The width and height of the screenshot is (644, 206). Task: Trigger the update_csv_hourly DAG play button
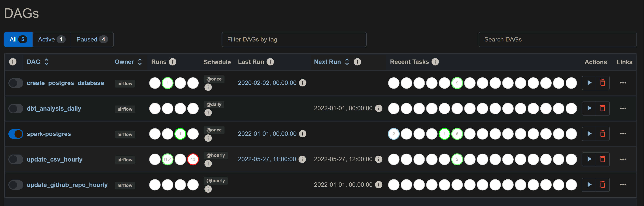coord(589,159)
